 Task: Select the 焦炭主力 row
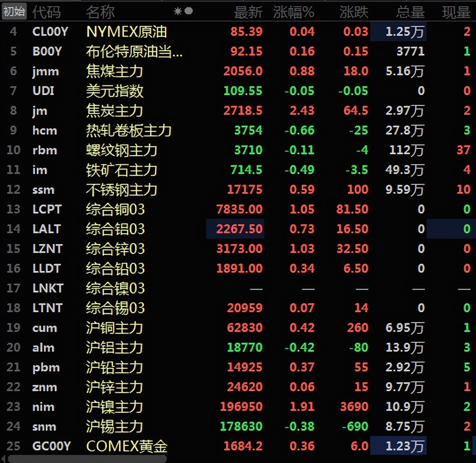tap(238, 110)
